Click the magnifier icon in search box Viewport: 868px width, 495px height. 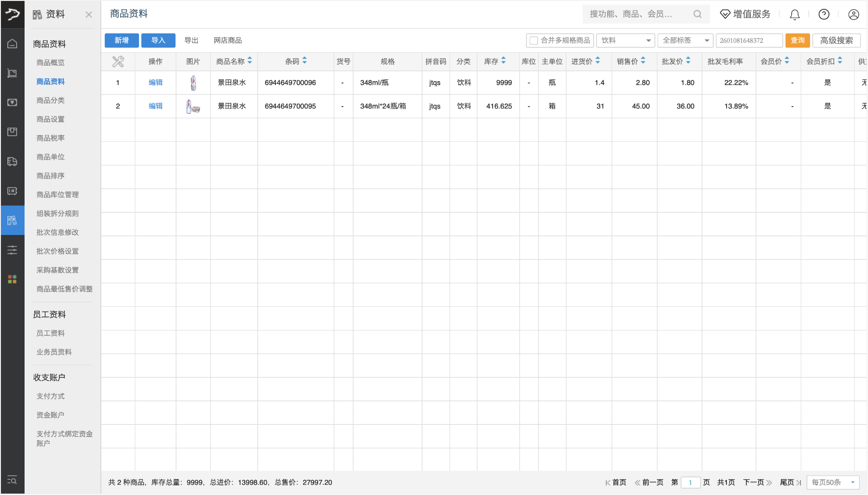point(697,14)
